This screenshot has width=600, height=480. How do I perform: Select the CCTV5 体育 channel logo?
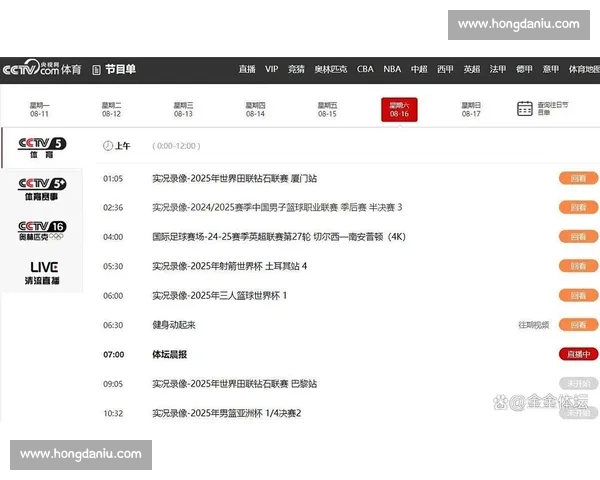[42, 147]
